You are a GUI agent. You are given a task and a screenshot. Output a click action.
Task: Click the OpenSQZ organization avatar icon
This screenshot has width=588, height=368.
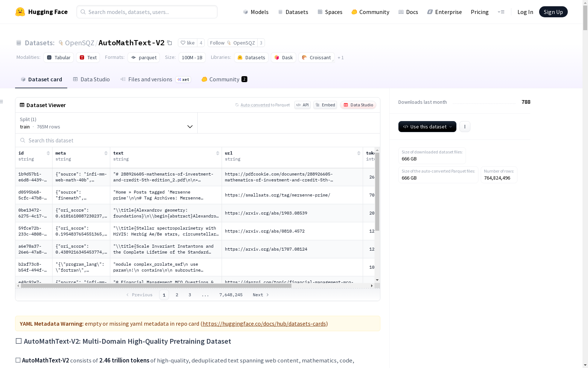(x=61, y=43)
